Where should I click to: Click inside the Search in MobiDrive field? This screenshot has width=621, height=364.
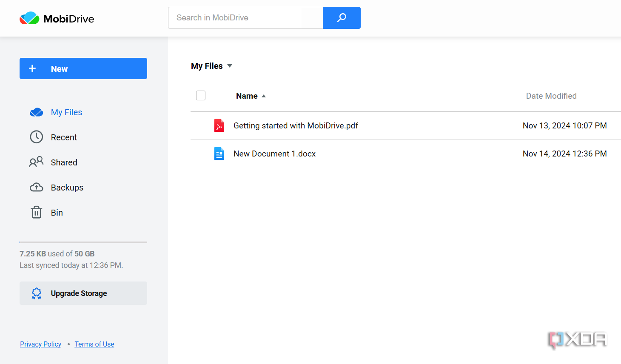(x=234, y=18)
